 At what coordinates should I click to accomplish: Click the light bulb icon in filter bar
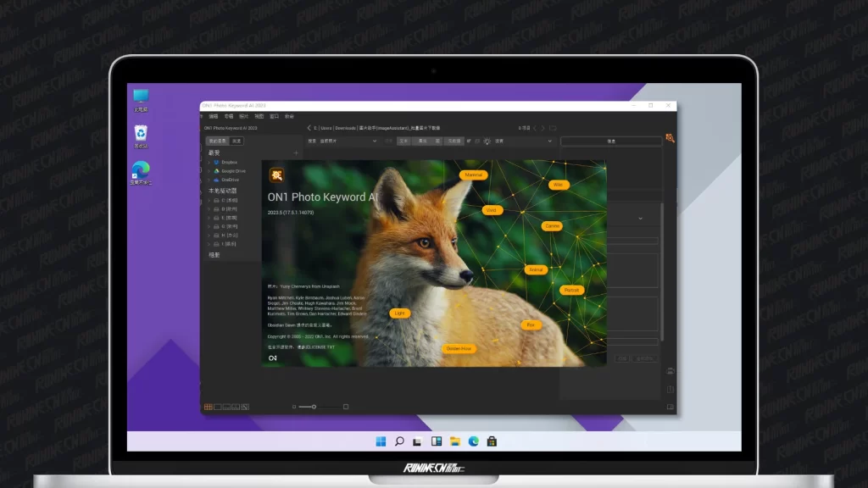(x=487, y=141)
